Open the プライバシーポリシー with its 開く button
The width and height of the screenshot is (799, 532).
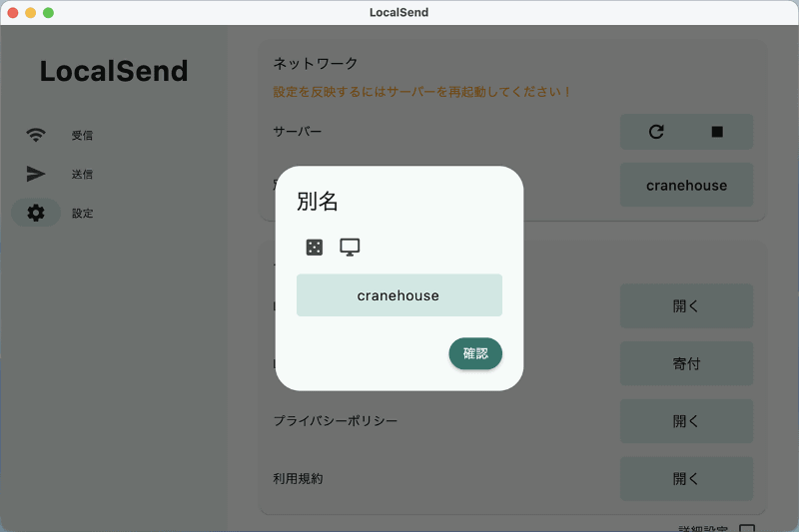pos(686,421)
